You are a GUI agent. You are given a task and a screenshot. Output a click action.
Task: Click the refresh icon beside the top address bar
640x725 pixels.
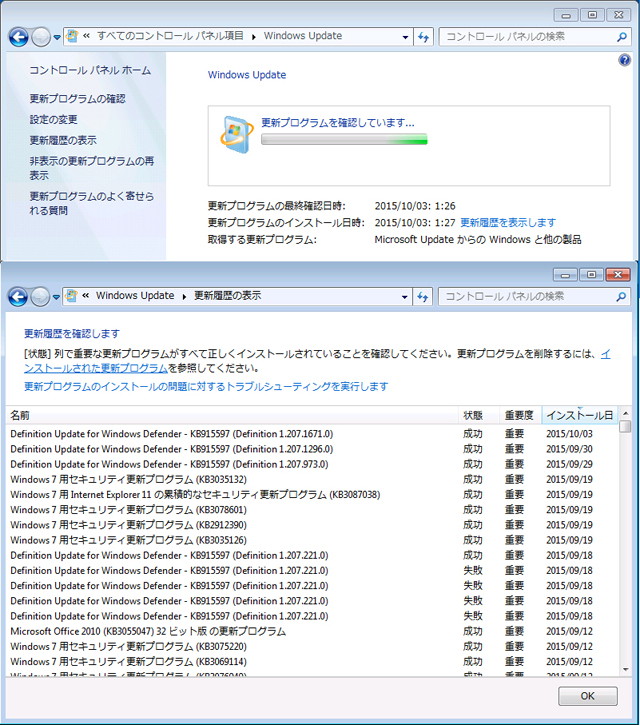423,37
